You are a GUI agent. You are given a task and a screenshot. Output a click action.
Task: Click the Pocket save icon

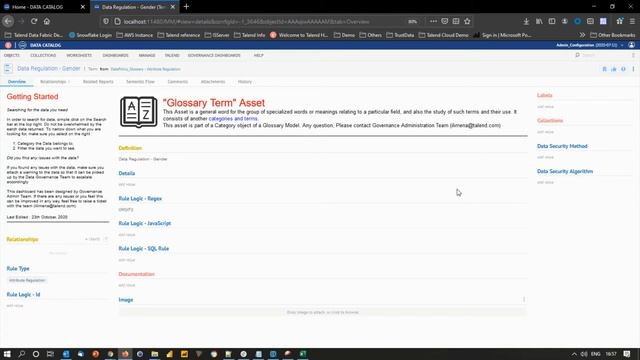click(444, 21)
